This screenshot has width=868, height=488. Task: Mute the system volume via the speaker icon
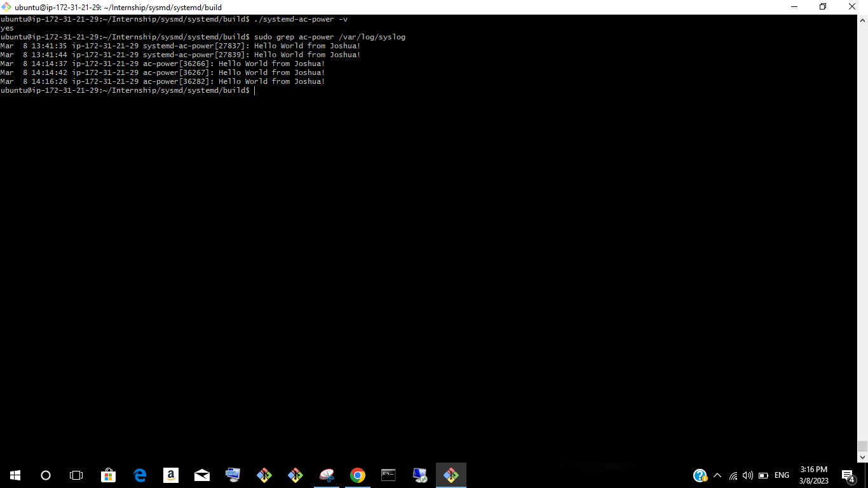click(x=747, y=475)
